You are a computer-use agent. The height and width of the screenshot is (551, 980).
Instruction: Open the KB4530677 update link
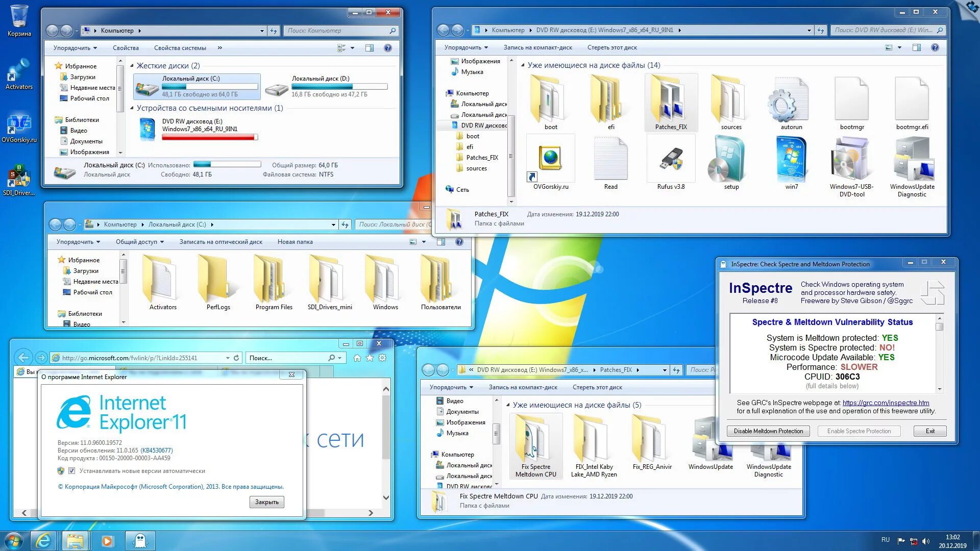[x=157, y=450]
